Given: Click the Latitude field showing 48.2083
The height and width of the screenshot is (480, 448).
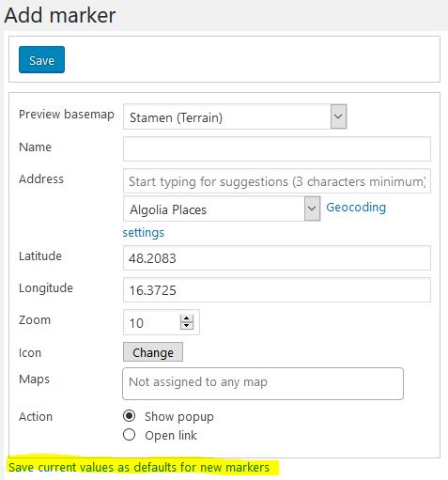Looking at the screenshot, I should click(x=277, y=258).
